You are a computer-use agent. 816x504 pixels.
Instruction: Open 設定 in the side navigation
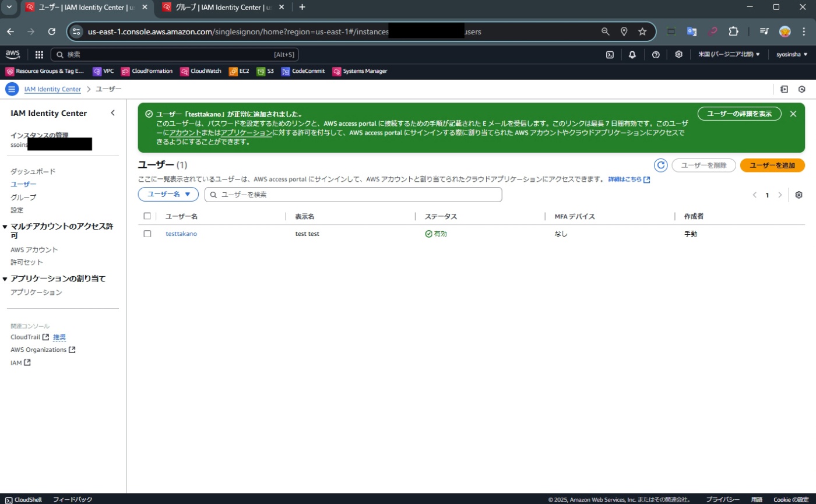point(17,210)
